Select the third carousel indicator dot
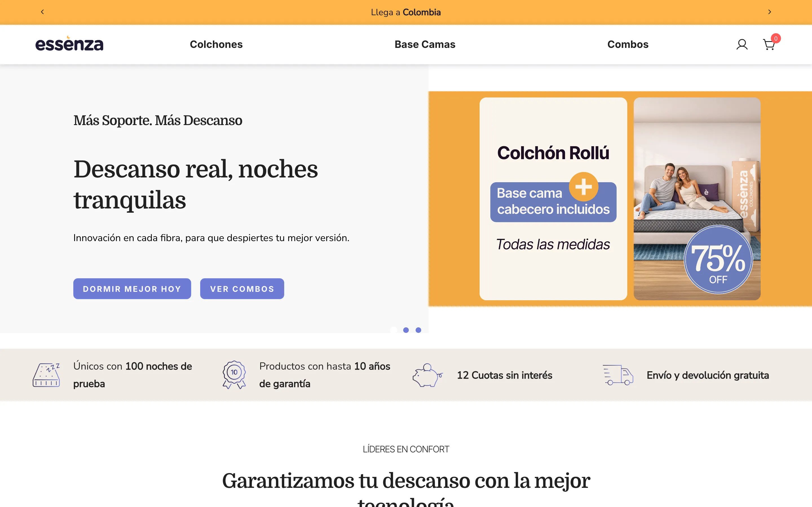The image size is (812, 507). 419,330
